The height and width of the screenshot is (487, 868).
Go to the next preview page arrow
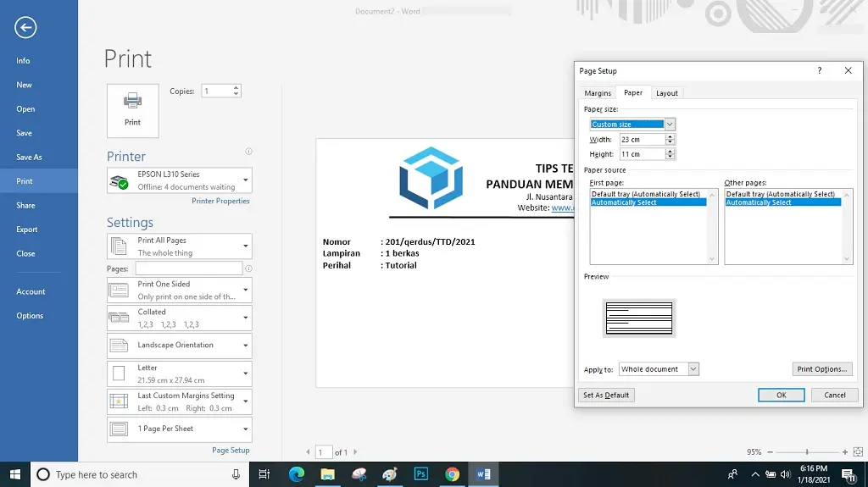(355, 452)
